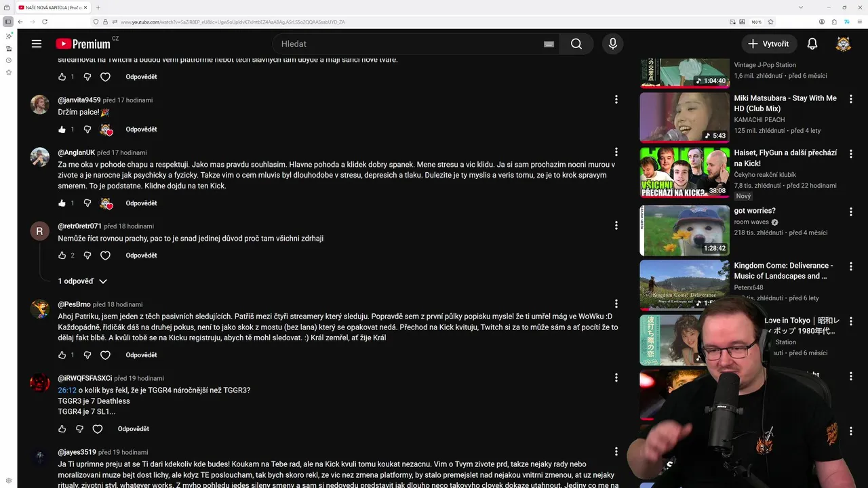
Task: Go back in the browser
Action: click(20, 22)
